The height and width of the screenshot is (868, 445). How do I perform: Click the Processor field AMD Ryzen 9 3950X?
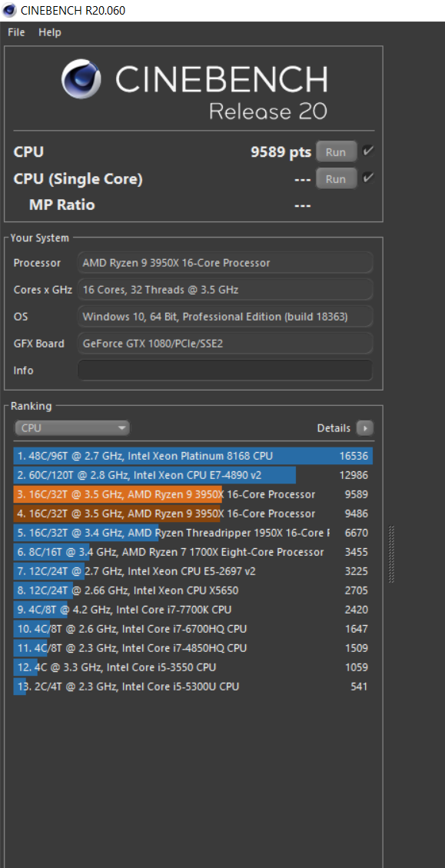[x=225, y=263]
